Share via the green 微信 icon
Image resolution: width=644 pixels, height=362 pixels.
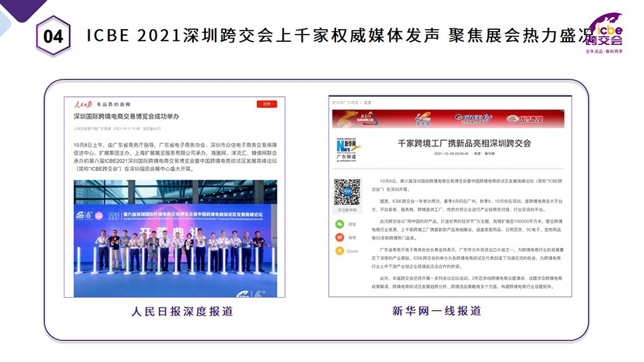click(x=340, y=224)
